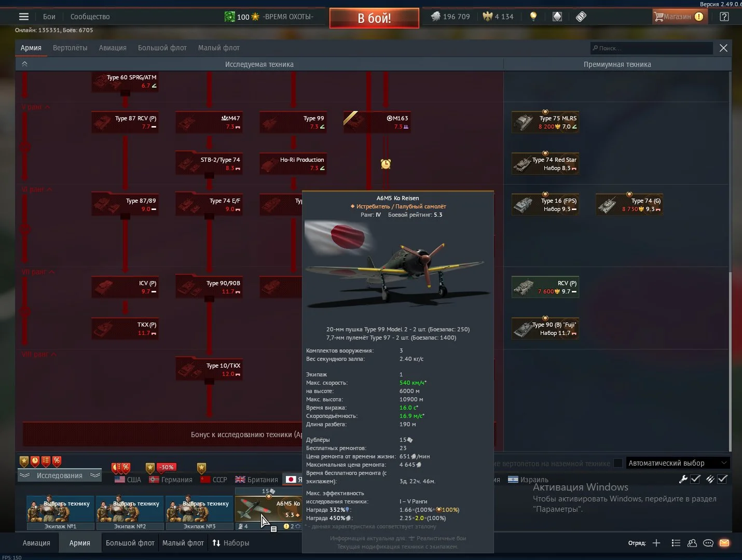Open the Автоматический выбор dropdown
Screen dimensions: 742x560
click(x=677, y=463)
